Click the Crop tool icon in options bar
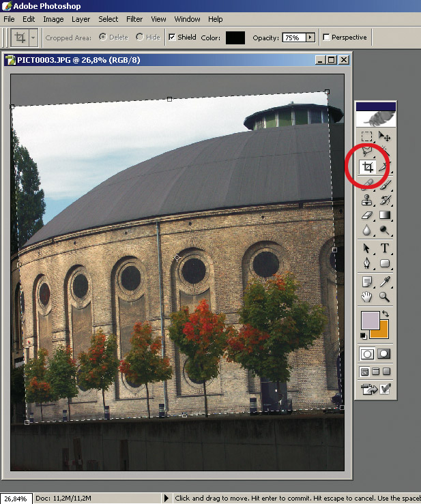The image size is (421, 504). pyautogui.click(x=20, y=38)
